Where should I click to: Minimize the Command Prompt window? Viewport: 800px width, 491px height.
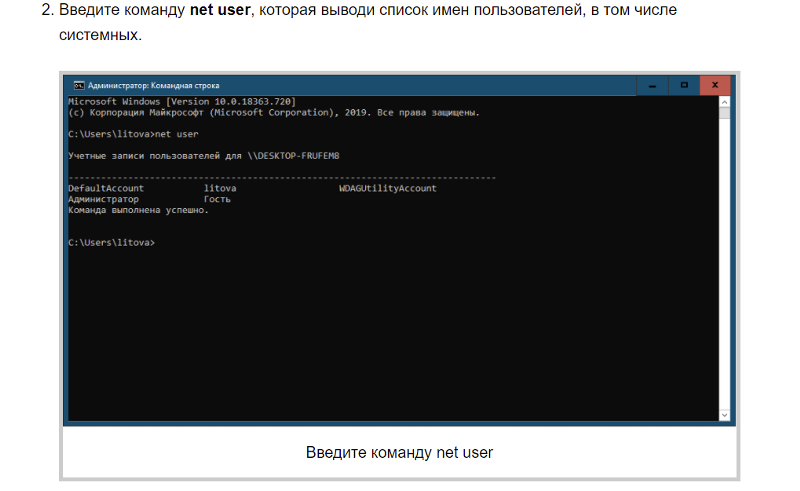[652, 85]
